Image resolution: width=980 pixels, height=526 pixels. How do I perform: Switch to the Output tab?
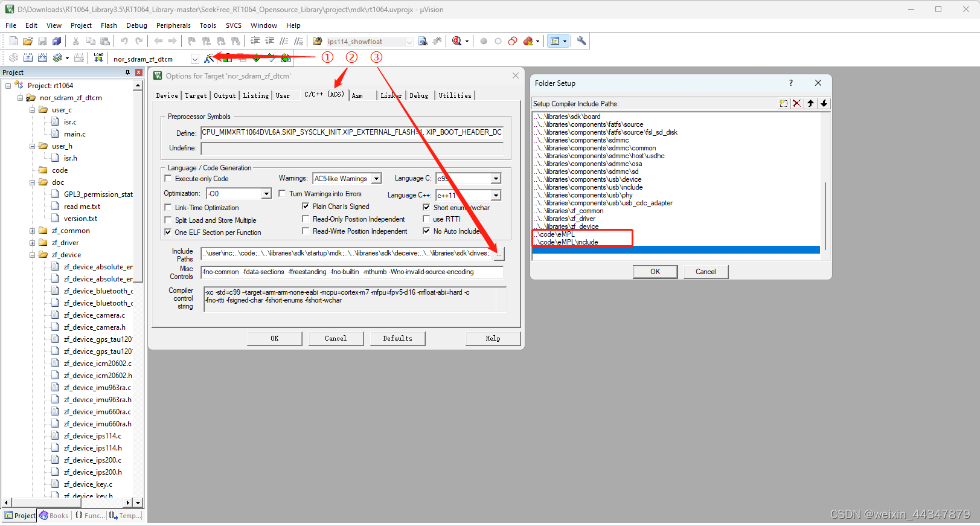click(225, 95)
